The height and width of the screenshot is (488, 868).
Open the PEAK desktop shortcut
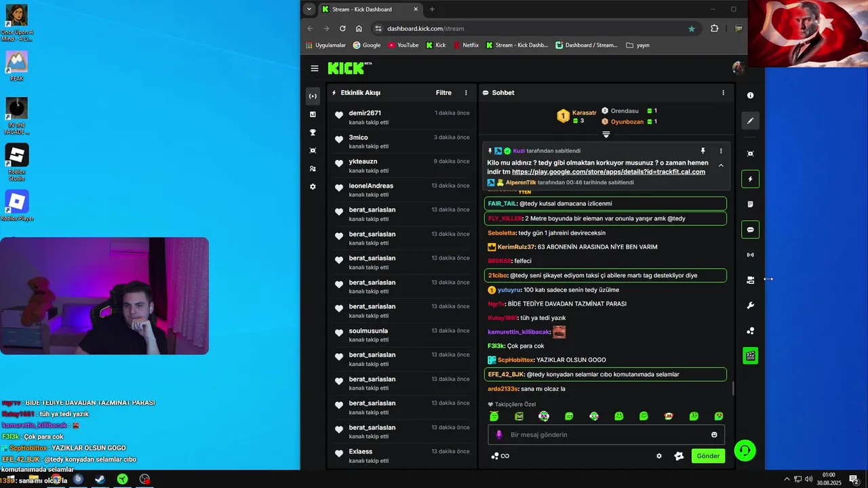[x=17, y=66]
